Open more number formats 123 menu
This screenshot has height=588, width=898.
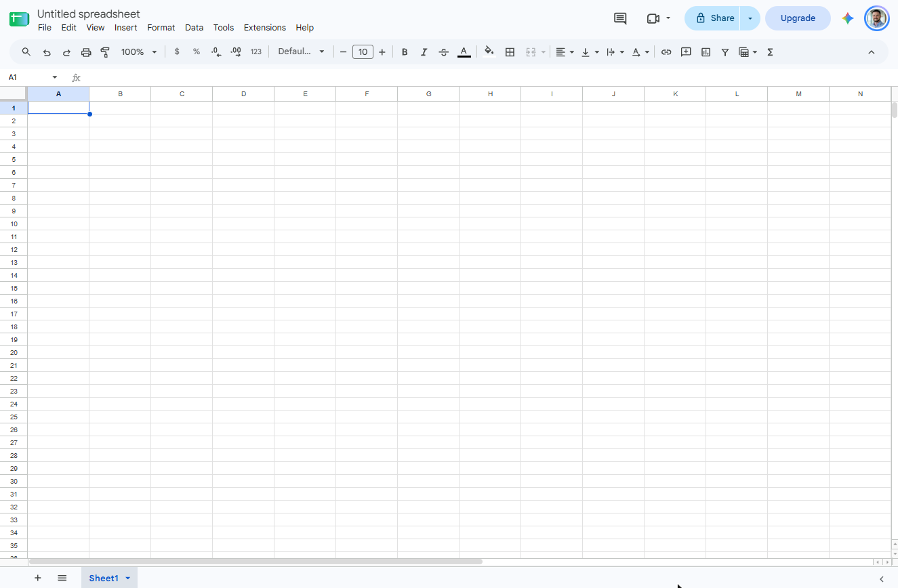point(256,52)
